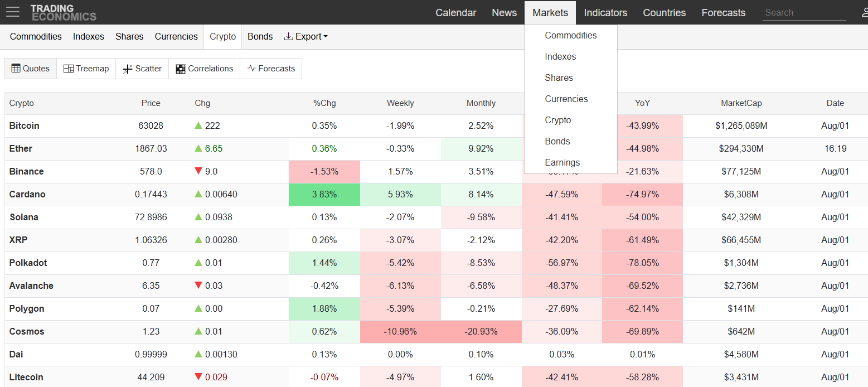Click Cosmos monthly -20.93% red cell

pos(481,331)
